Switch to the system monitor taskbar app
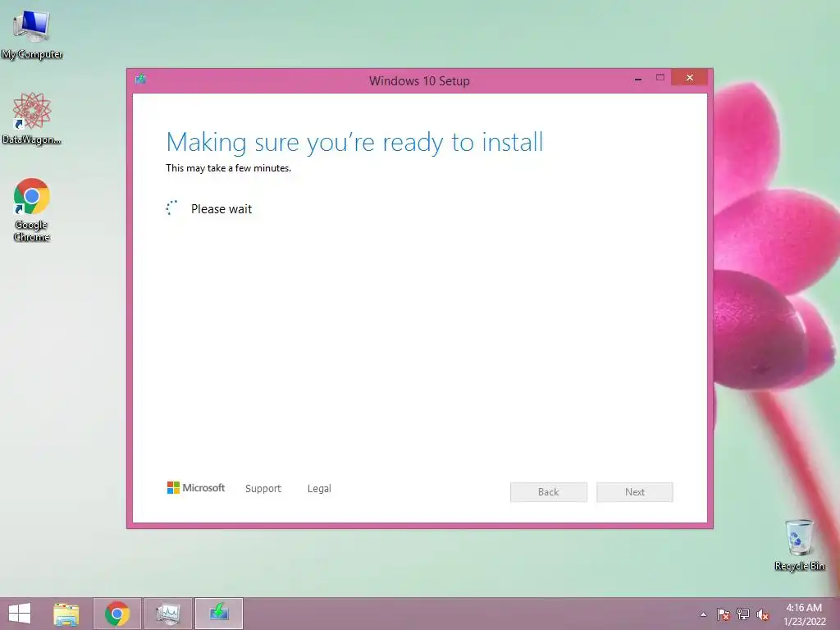The image size is (840, 630). pos(168,614)
